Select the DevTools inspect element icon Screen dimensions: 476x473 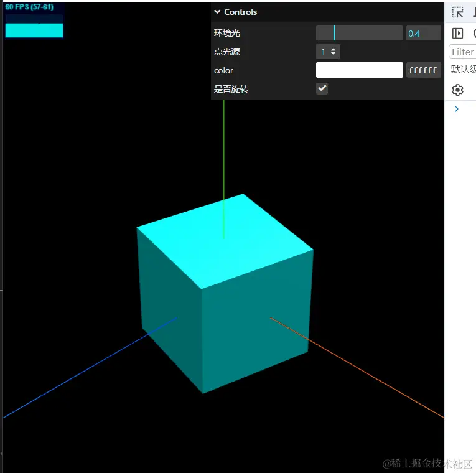(x=457, y=12)
